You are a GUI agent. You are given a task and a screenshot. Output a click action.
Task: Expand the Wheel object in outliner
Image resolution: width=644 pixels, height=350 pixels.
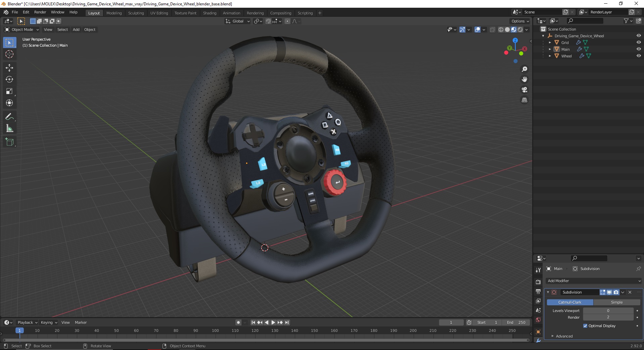point(550,56)
